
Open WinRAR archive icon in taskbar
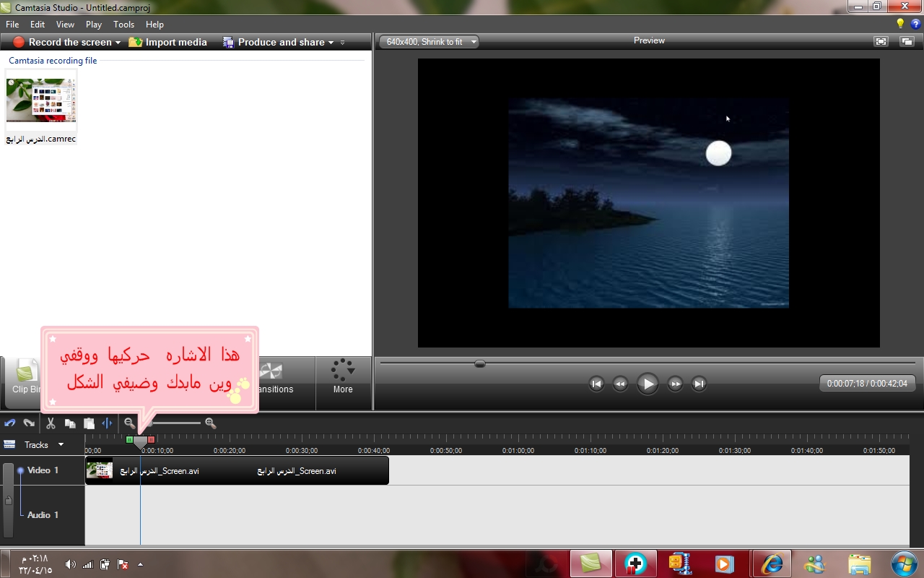click(680, 564)
